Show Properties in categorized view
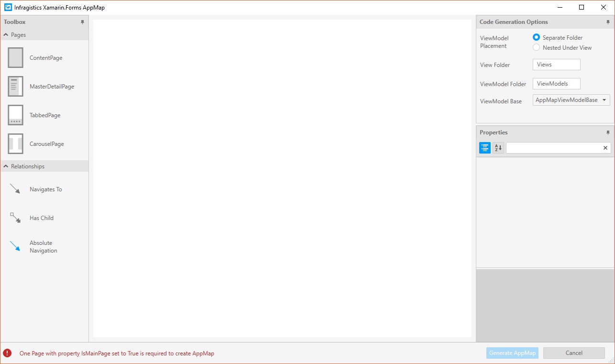Viewport: 615px width, 364px height. 484,147
